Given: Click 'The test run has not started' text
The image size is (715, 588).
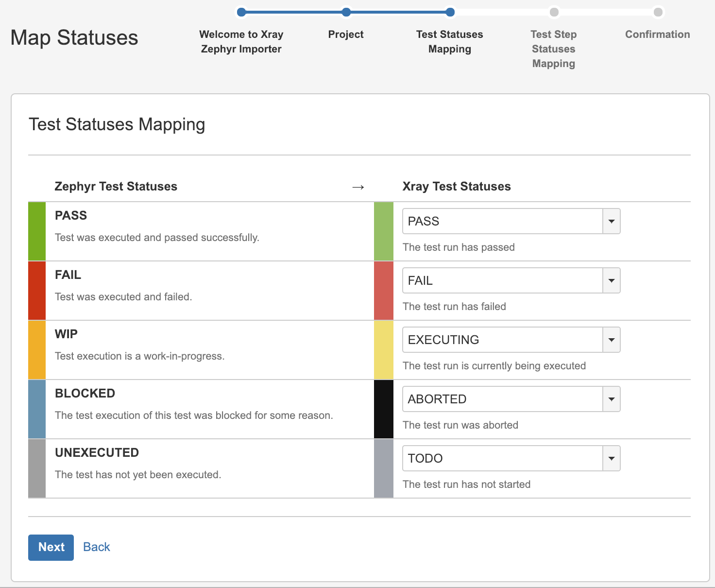Looking at the screenshot, I should coord(466,484).
